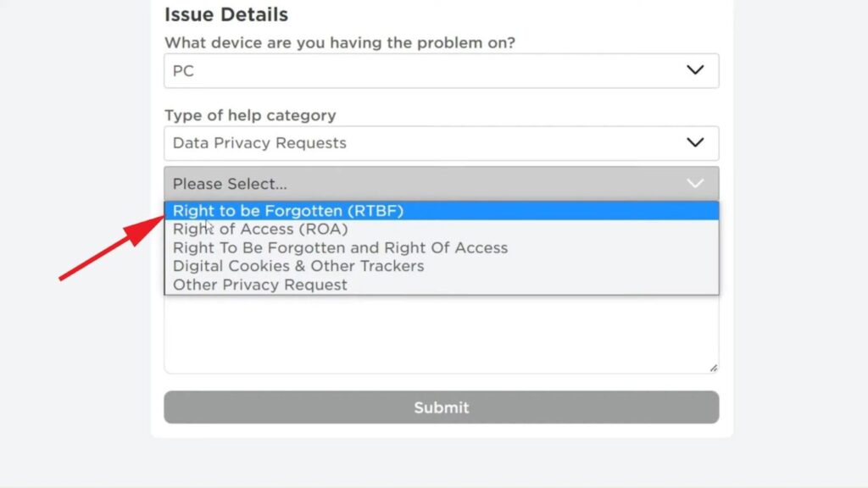Click the white chevron on Please Select dropdown
Viewport: 868px width, 488px height.
pos(695,183)
